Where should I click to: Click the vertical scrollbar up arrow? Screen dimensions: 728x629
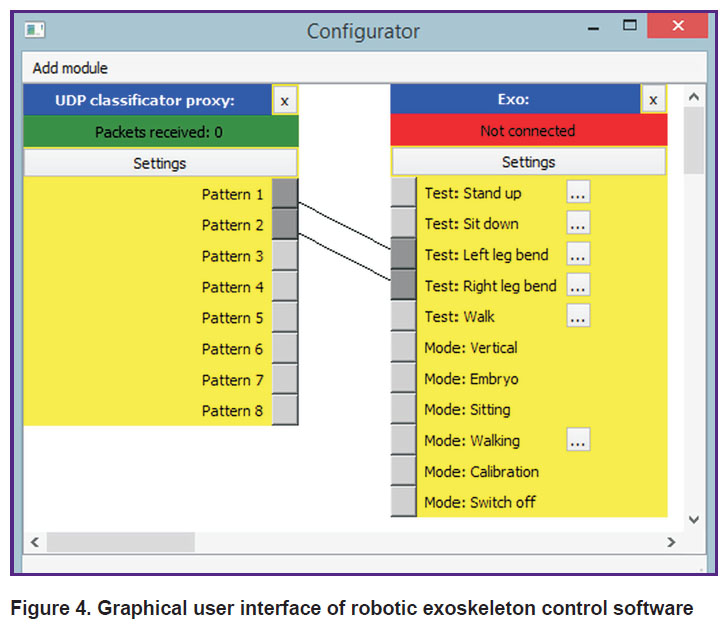tap(694, 97)
